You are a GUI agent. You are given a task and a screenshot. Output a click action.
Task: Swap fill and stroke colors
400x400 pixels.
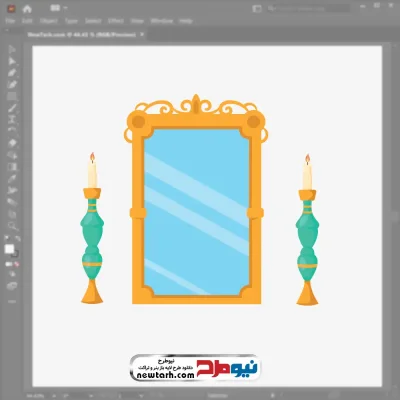tap(18, 239)
